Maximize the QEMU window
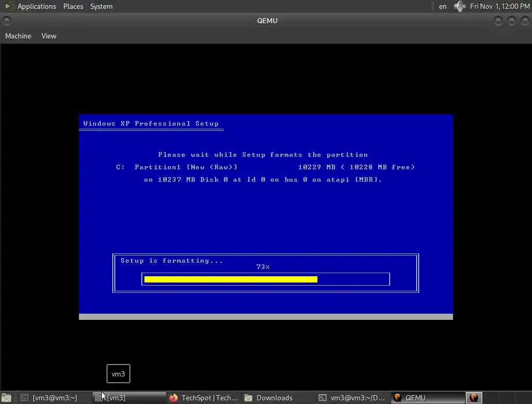 (x=512, y=21)
